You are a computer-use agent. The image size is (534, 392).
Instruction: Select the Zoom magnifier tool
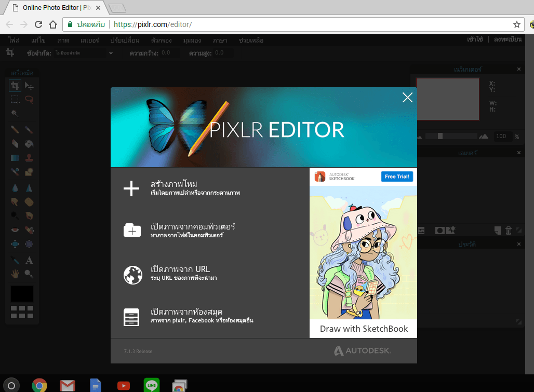[29, 274]
